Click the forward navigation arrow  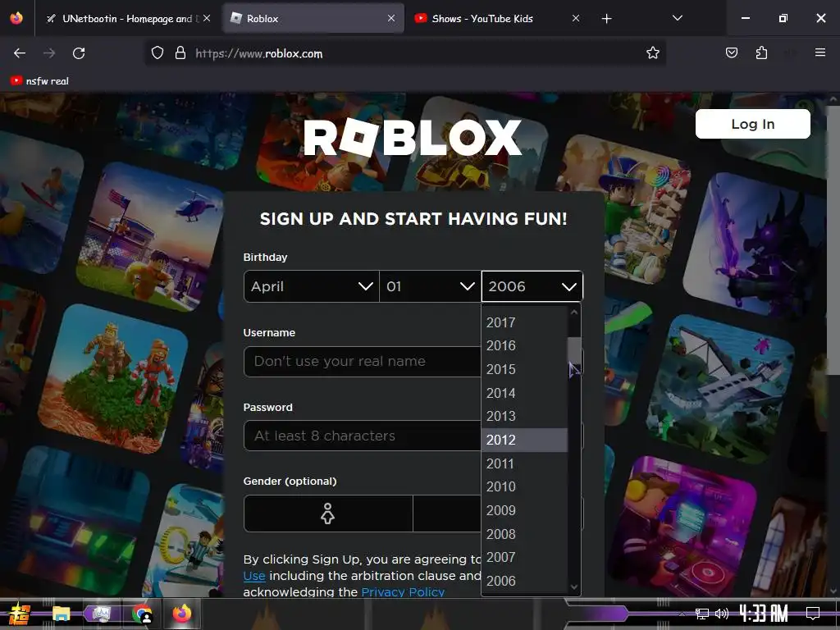[49, 53]
